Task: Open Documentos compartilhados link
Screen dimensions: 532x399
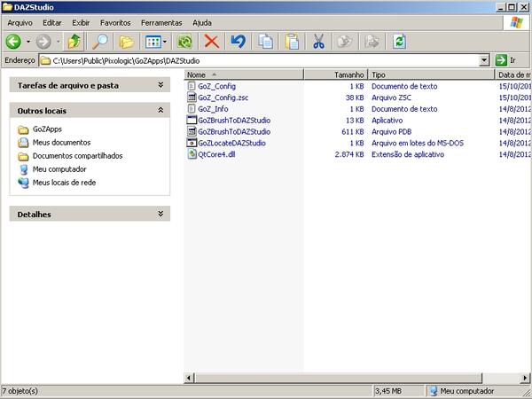Action: (x=77, y=156)
